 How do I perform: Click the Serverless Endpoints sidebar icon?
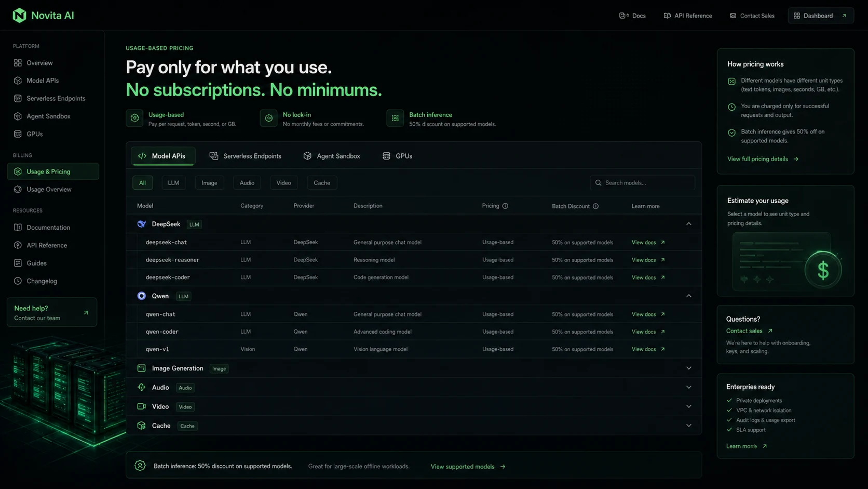point(18,98)
